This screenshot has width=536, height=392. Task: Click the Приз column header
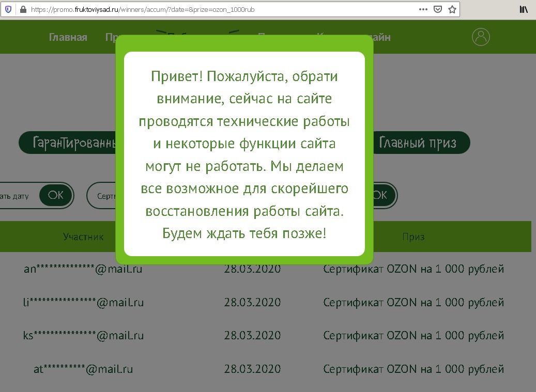click(413, 237)
